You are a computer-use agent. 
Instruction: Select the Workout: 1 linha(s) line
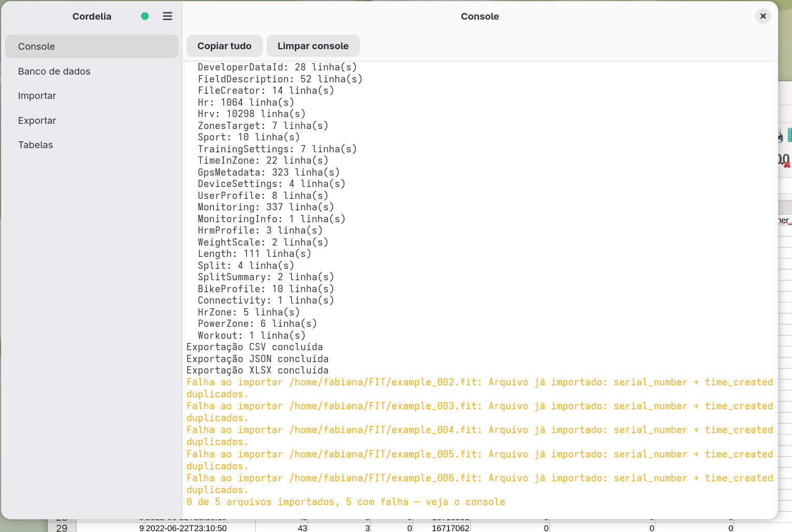tap(252, 336)
